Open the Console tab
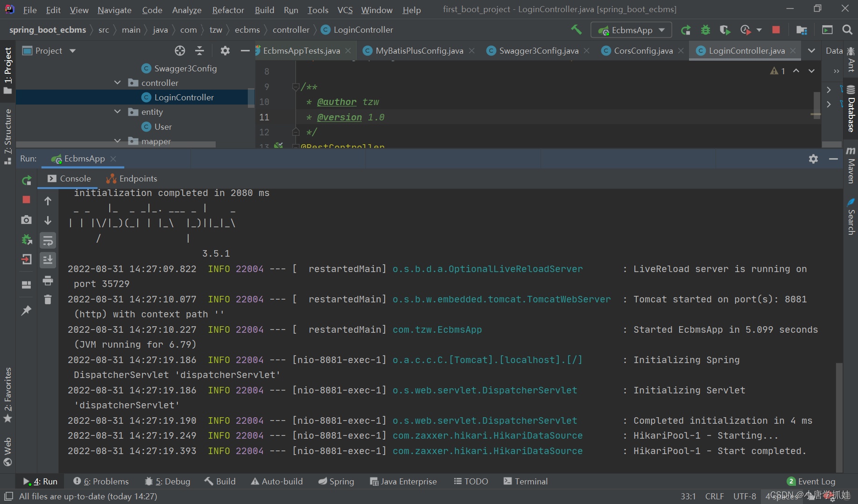Image resolution: width=858 pixels, height=504 pixels. point(69,179)
